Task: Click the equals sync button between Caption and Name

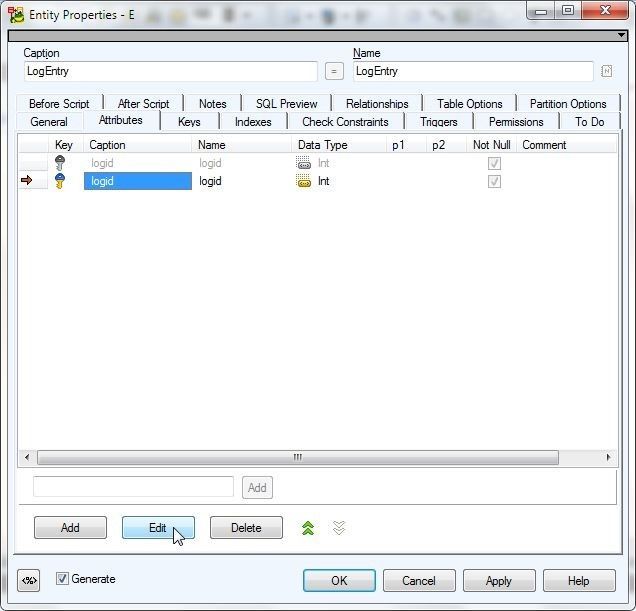Action: (334, 71)
